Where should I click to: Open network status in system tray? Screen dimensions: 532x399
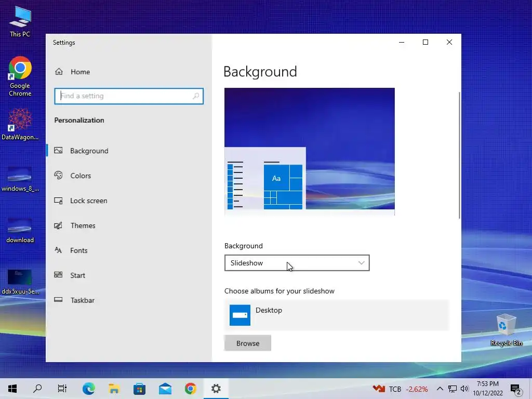(x=453, y=389)
